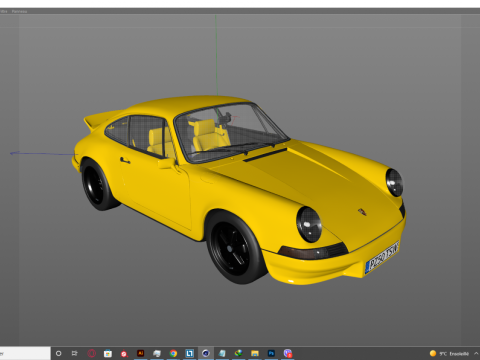Click the Cortana circle taskbar icon

(x=59, y=353)
